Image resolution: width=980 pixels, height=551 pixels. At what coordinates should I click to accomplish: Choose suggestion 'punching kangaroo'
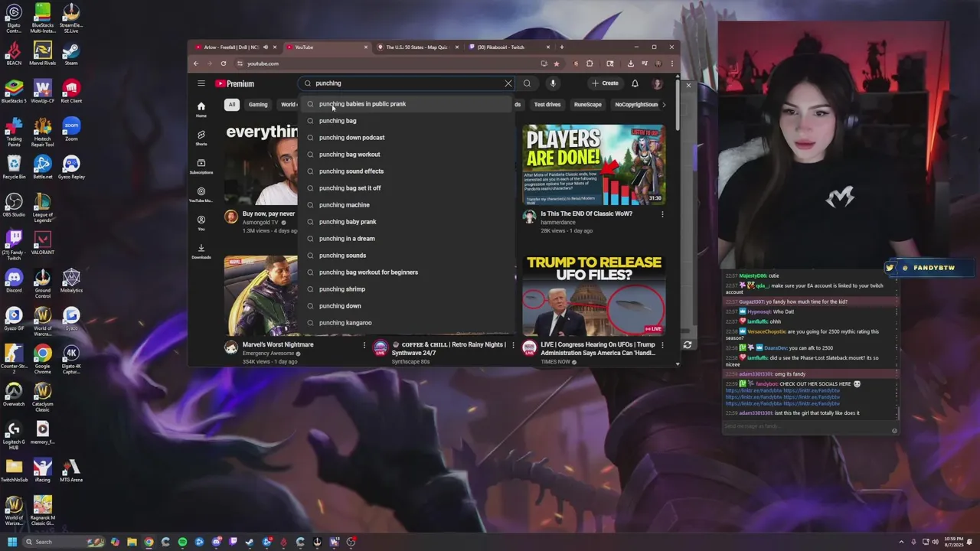[406, 323]
